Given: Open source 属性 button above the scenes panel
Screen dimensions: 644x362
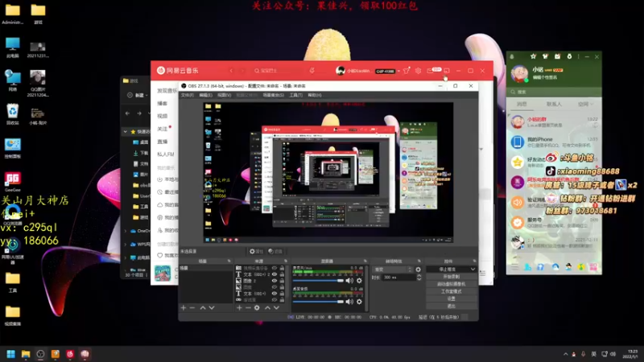Looking at the screenshot, I should click(256, 251).
